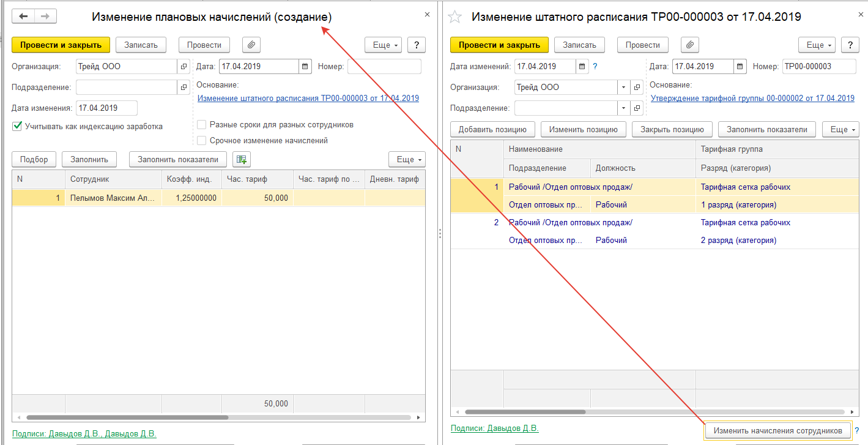868x445 pixels.
Task: Click Провести и закрыть in плановых начислений window
Action: point(61,45)
